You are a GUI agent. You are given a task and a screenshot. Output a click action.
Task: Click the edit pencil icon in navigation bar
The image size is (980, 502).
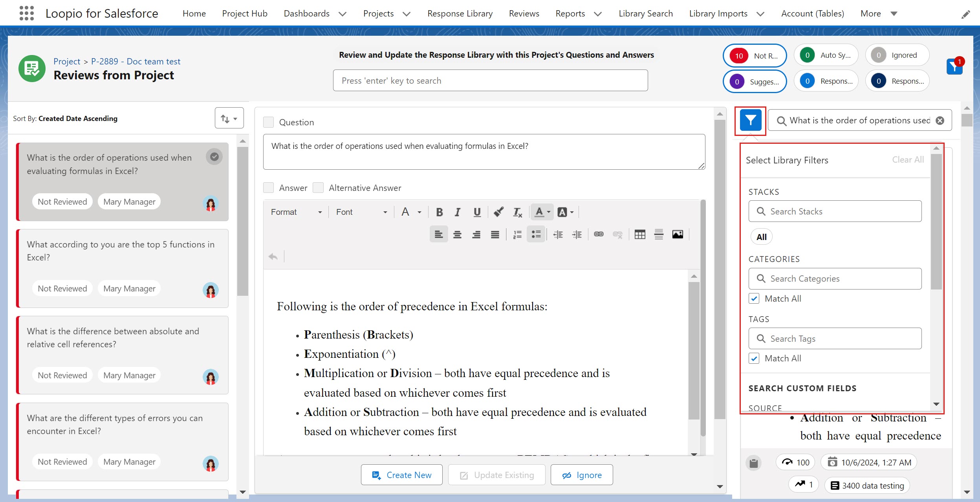pos(965,15)
